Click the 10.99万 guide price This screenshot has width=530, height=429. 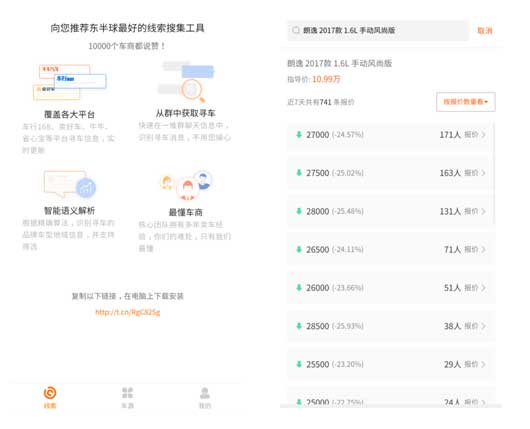pos(326,79)
